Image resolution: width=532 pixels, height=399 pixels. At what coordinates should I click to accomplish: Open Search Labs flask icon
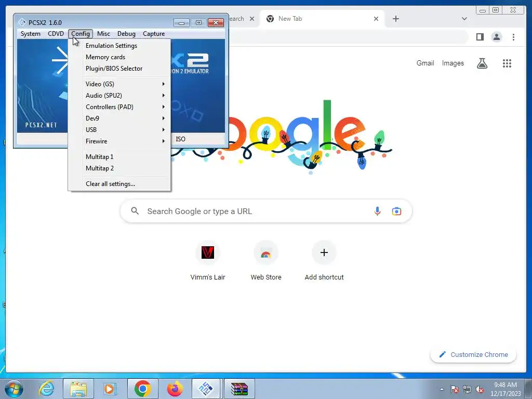click(x=482, y=63)
